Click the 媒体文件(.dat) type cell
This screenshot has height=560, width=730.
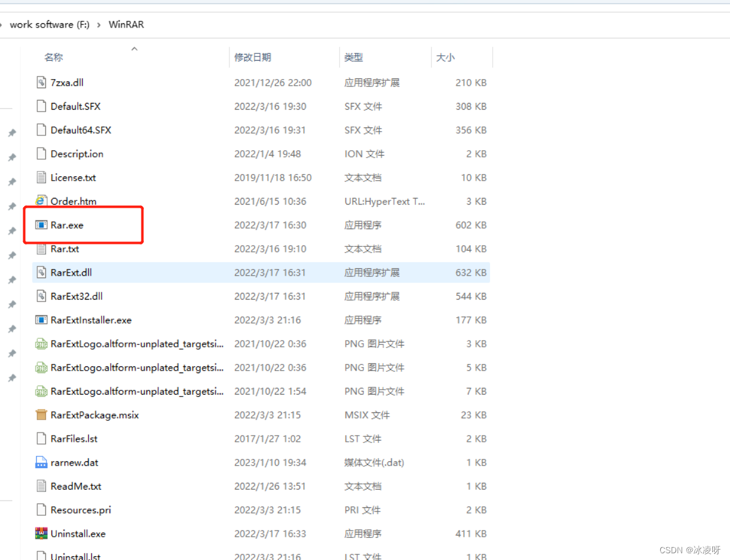click(x=374, y=463)
